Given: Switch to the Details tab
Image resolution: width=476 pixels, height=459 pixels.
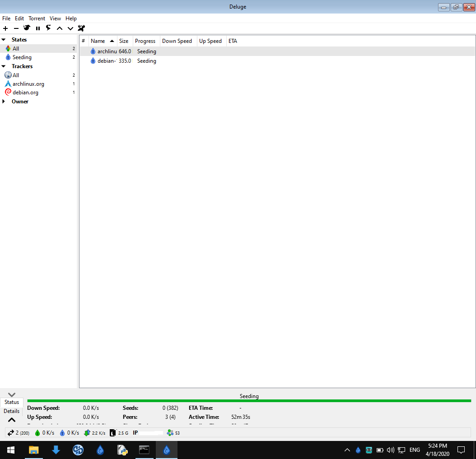Looking at the screenshot, I should pos(12,411).
